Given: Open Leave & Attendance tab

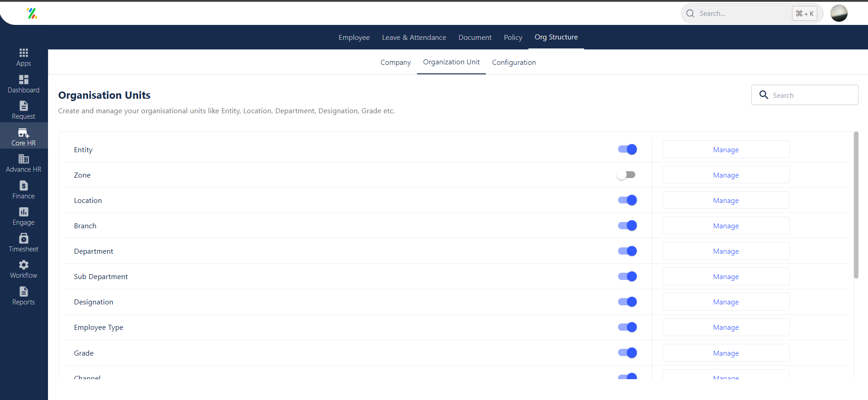Looking at the screenshot, I should [414, 38].
